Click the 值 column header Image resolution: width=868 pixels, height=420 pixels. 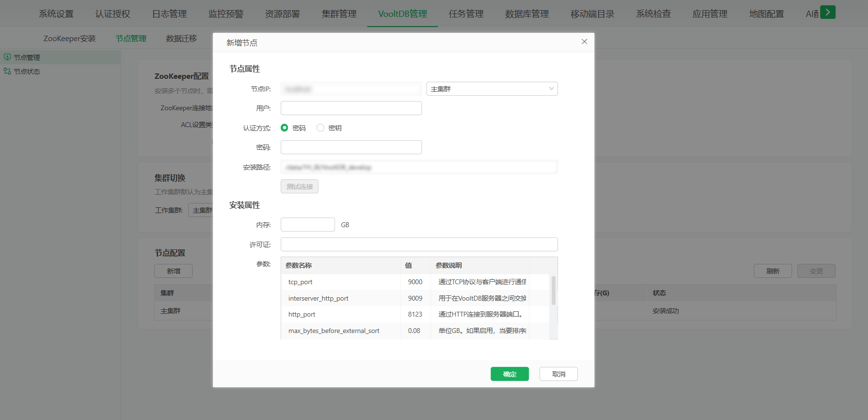(408, 265)
